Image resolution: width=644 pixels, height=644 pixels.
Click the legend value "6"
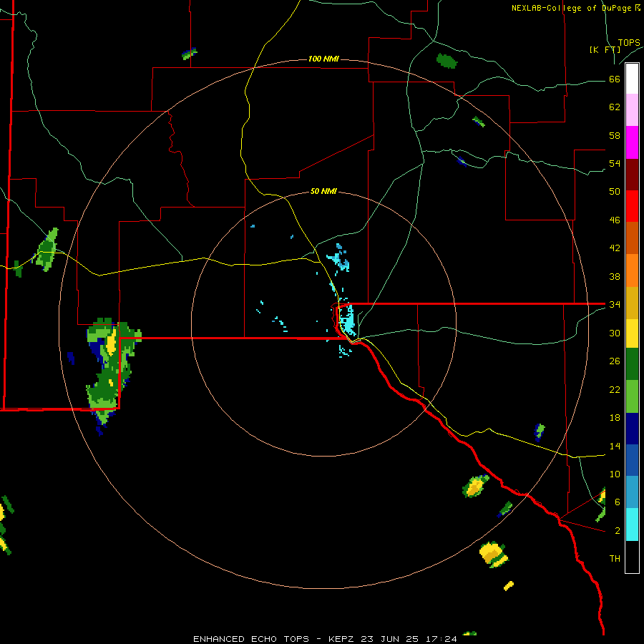coord(618,502)
